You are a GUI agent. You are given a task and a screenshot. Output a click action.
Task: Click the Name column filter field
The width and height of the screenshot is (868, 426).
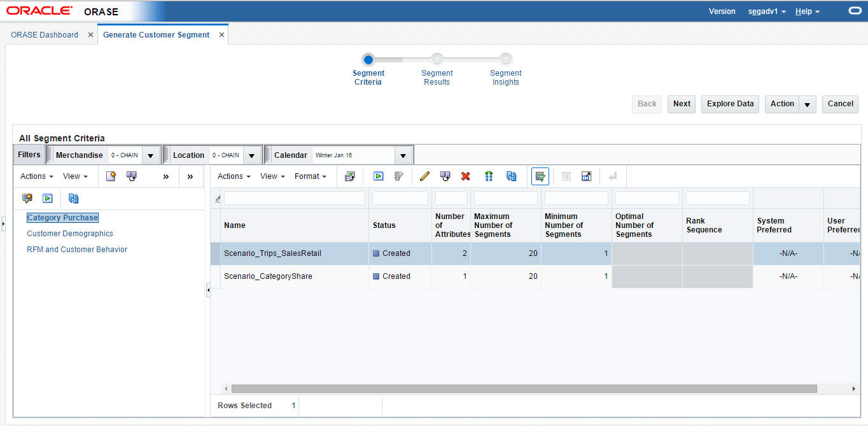295,198
